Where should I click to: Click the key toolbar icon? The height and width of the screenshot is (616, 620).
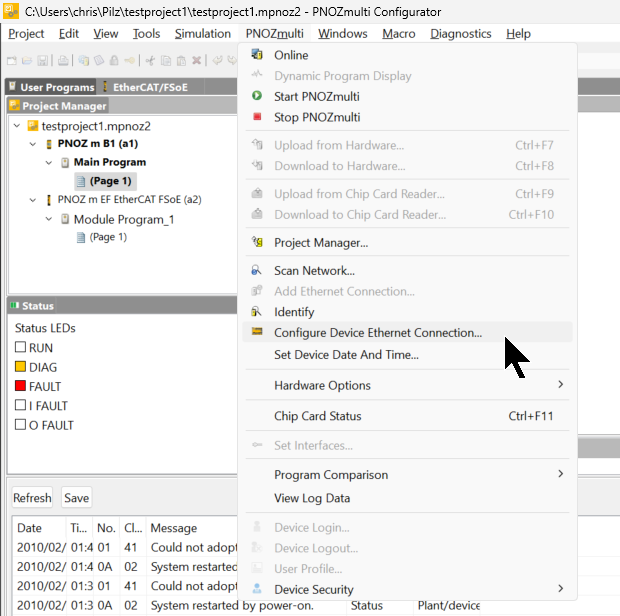129,60
